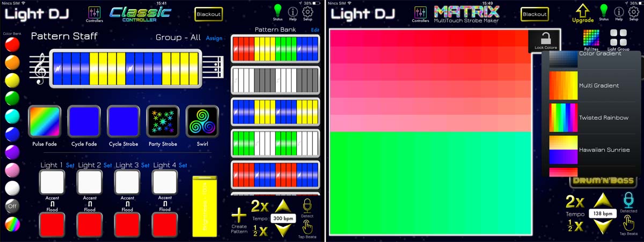This screenshot has height=242, width=644.
Task: Toggle Light 2 Accent white pad
Action: click(90, 183)
